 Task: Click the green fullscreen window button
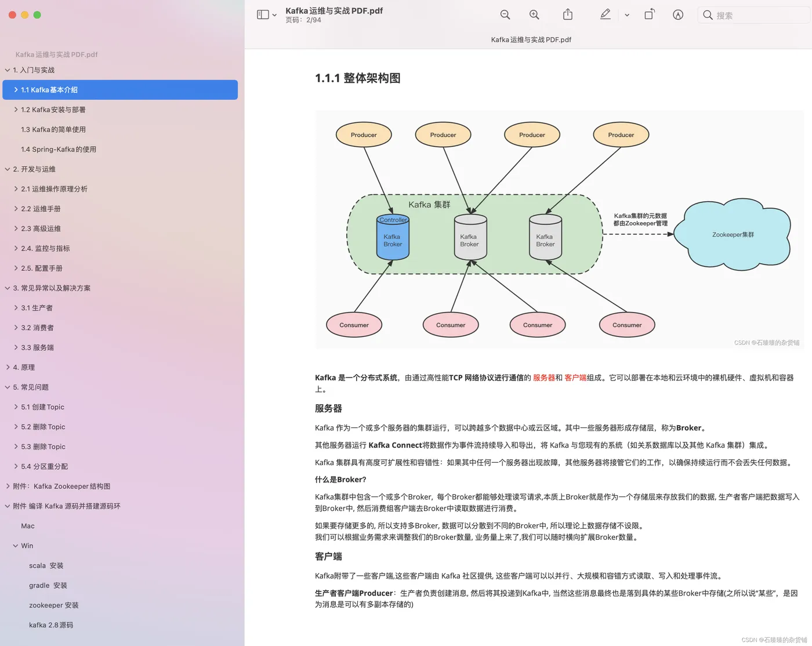click(x=37, y=15)
